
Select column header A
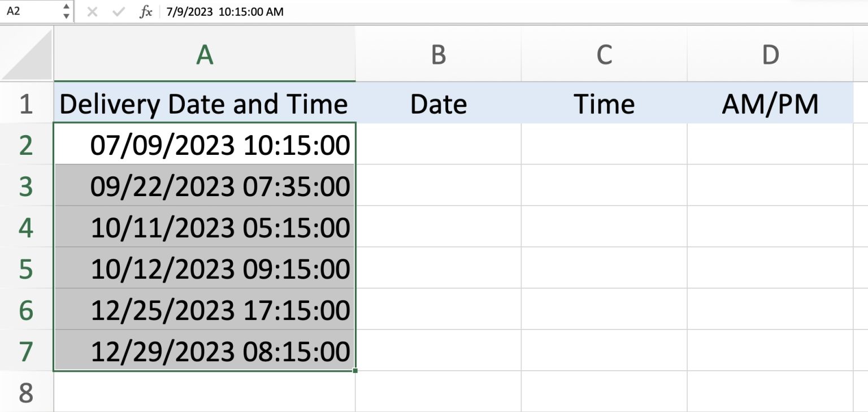[203, 54]
